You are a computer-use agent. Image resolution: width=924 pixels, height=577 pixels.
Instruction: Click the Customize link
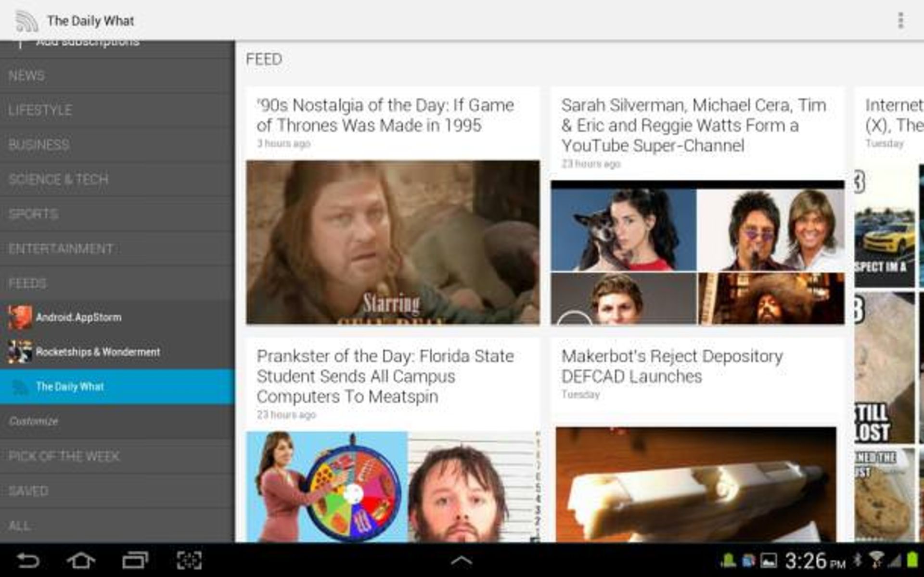pos(34,421)
